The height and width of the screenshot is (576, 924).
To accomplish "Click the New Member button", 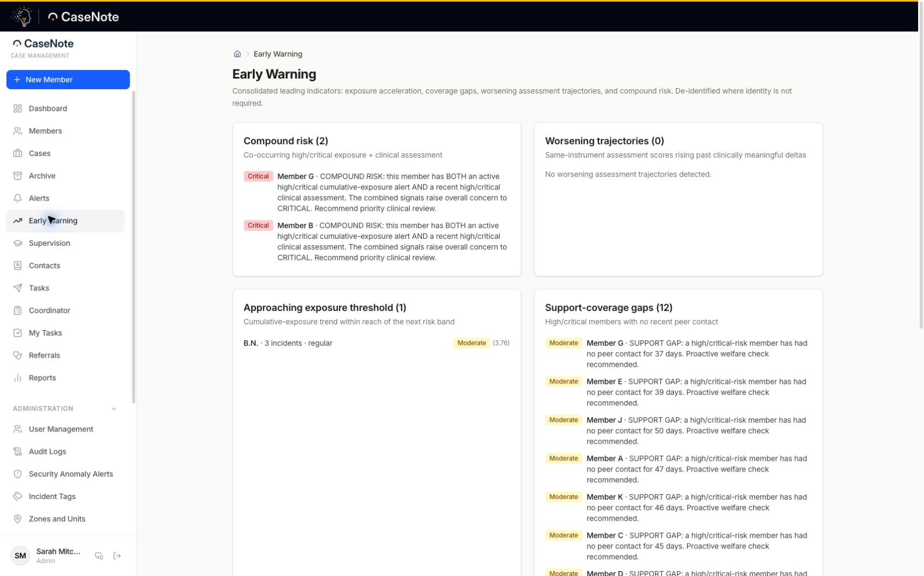I will click(x=68, y=80).
